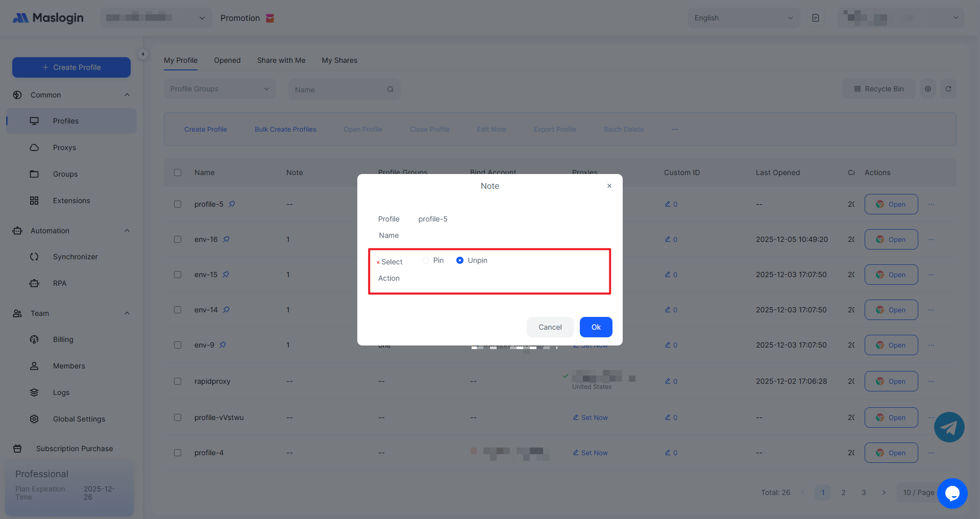Close the Note dialog with X
The height and width of the screenshot is (519, 980).
coord(609,186)
